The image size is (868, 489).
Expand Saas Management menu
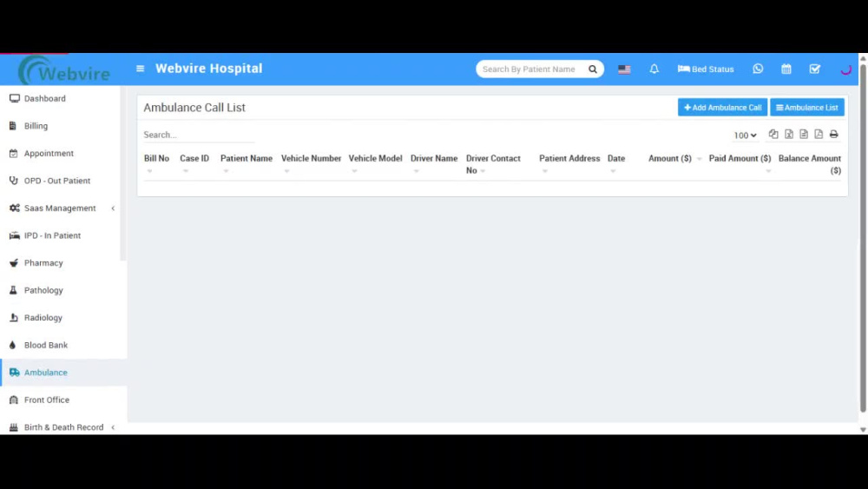pyautogui.click(x=60, y=208)
